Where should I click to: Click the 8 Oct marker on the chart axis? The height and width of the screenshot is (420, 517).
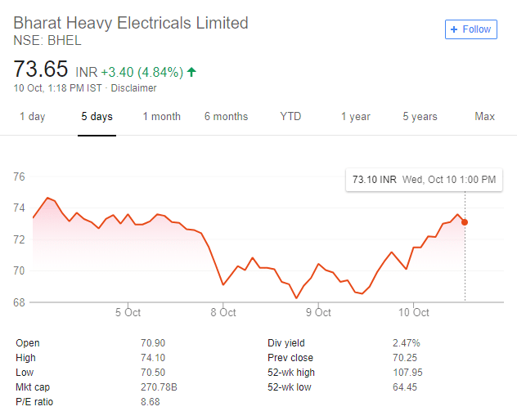[223, 312]
